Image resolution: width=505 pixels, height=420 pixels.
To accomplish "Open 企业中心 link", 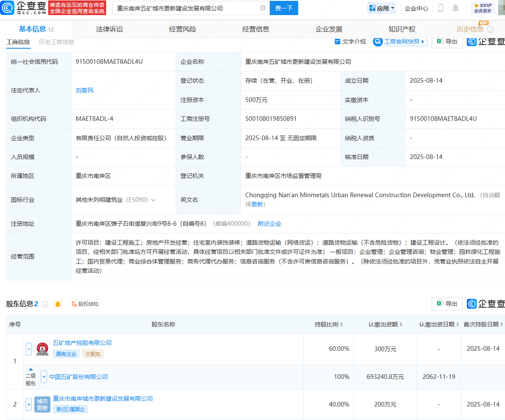I will coord(416,8).
